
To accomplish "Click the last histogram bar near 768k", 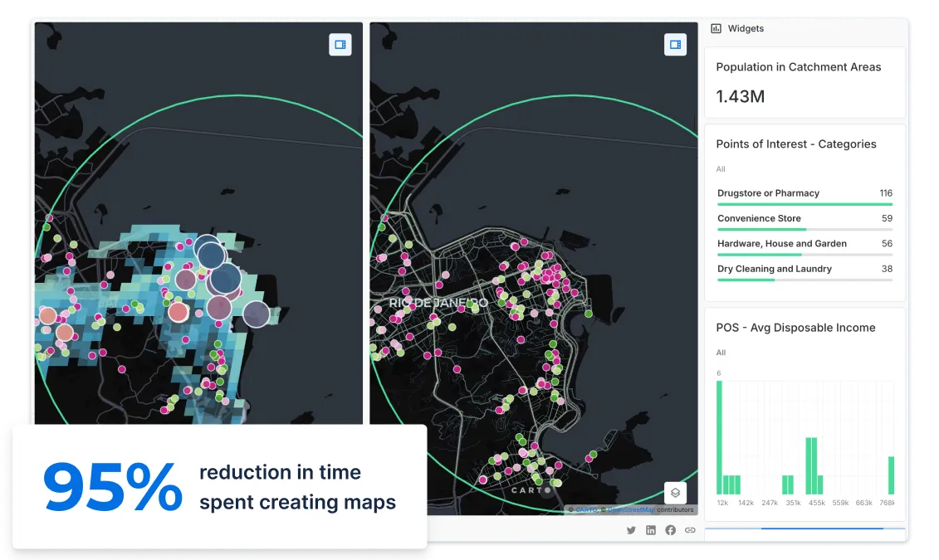I will click(x=891, y=475).
